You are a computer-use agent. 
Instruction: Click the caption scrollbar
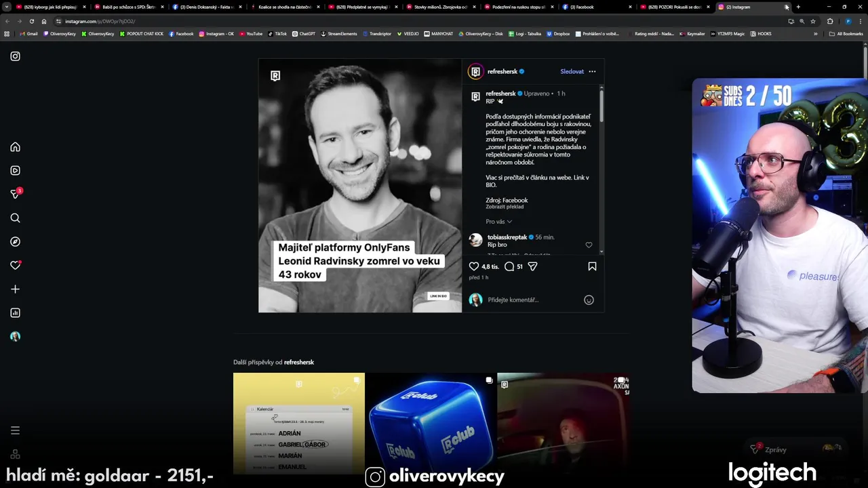pos(601,105)
